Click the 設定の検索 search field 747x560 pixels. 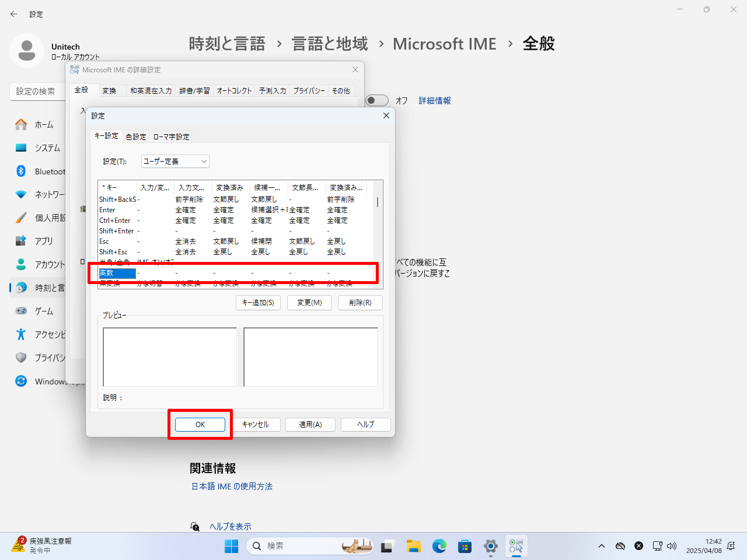point(38,92)
